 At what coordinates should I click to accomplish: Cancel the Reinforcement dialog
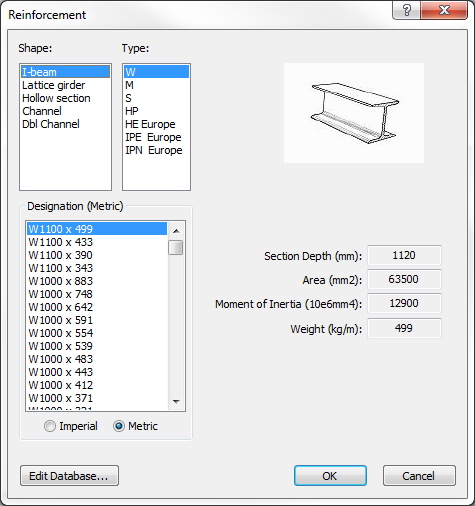click(419, 476)
